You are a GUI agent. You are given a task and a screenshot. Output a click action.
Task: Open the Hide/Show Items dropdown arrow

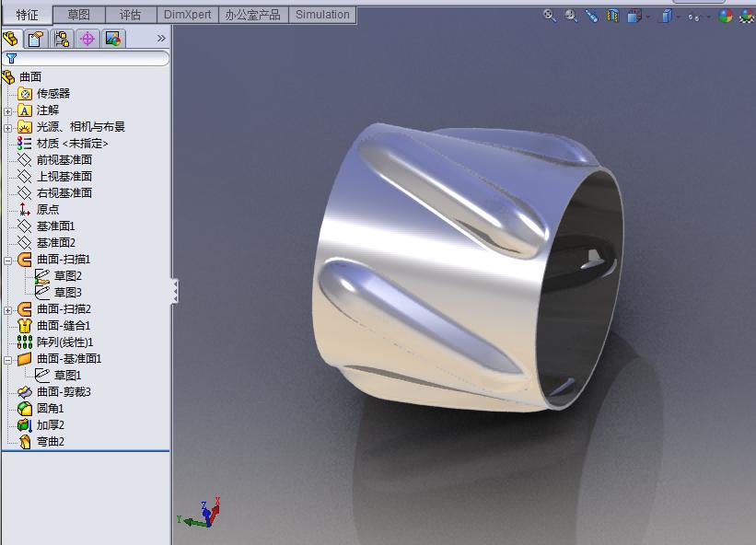708,17
